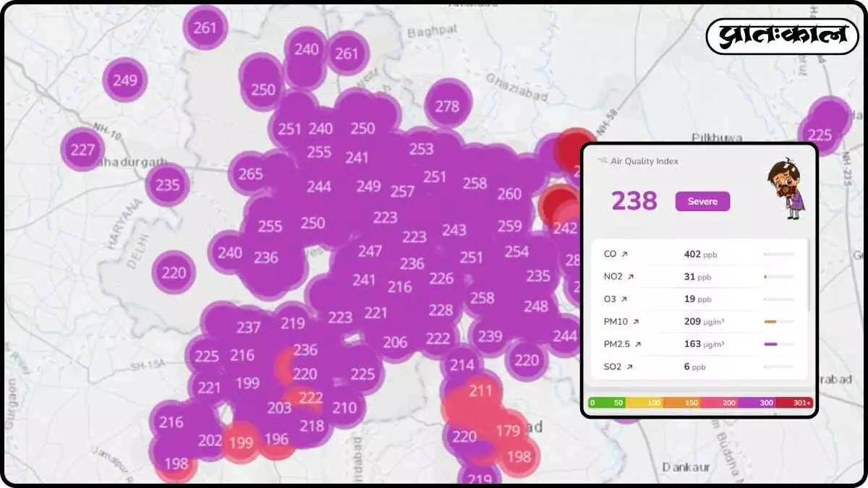Open the SO2 arrow icon
868x488 pixels.
click(x=629, y=367)
